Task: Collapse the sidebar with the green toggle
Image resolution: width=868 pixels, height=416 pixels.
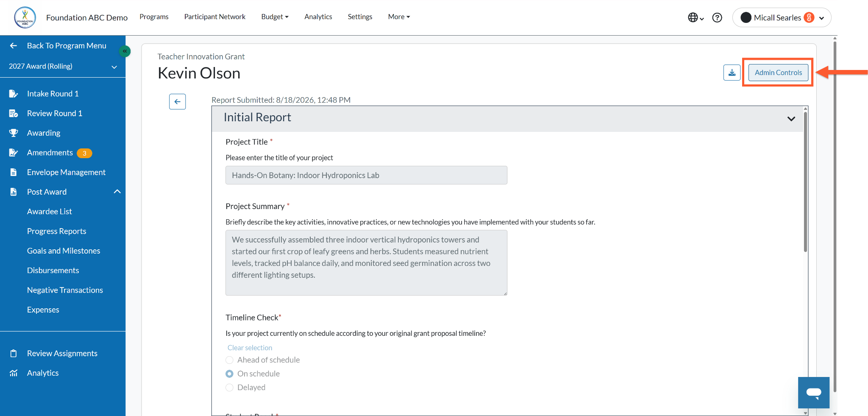Action: [125, 51]
